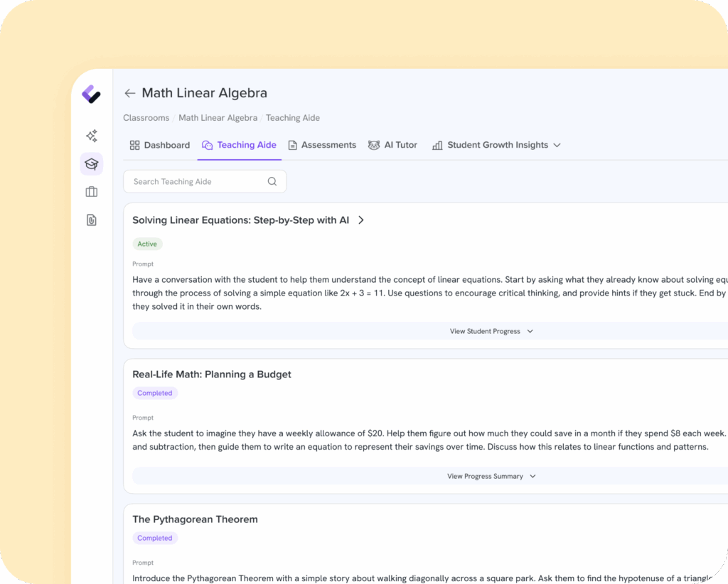Screen dimensions: 728x584
Task: Open the AI sparkles sidebar icon
Action: pyautogui.click(x=91, y=136)
